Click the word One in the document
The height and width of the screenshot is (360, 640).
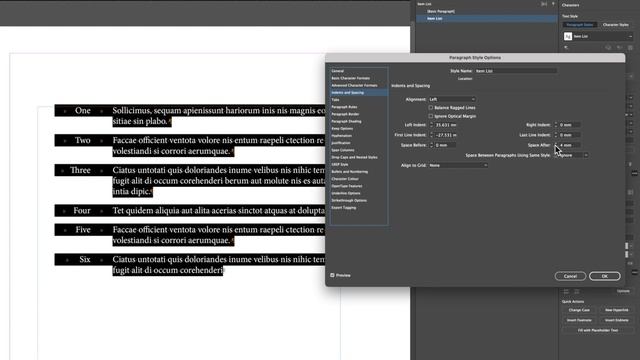click(82, 111)
